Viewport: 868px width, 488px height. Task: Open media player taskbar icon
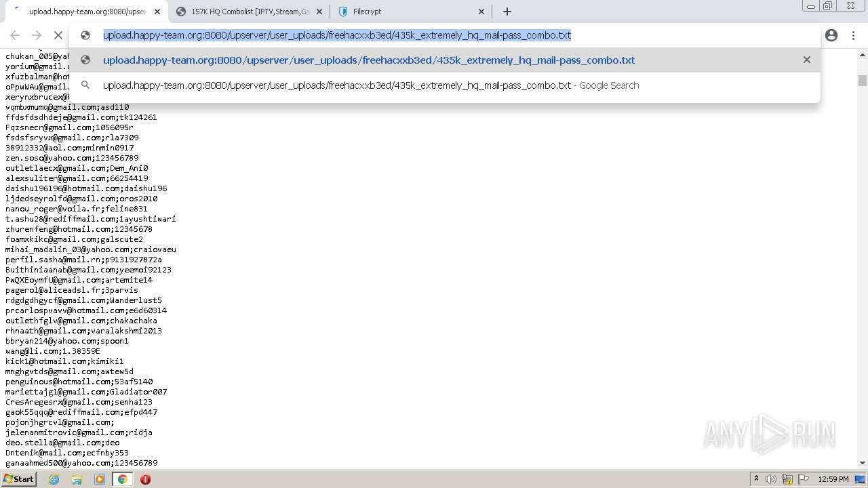coord(100,479)
